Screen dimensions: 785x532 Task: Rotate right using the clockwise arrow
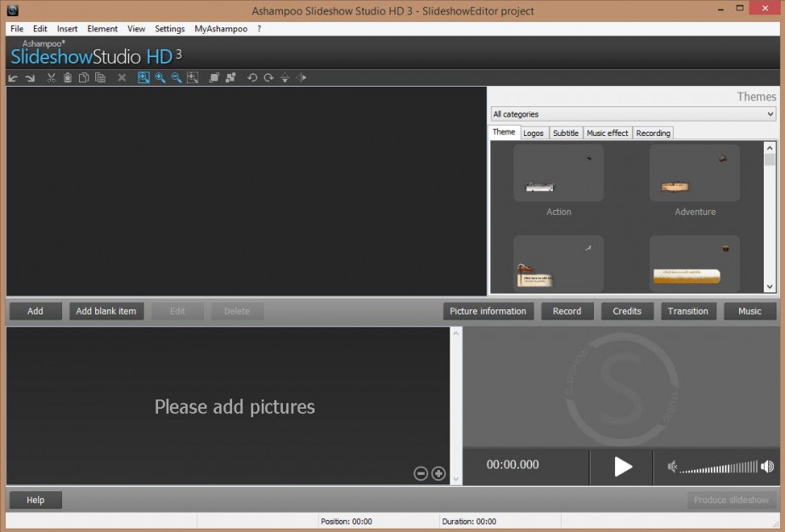(x=268, y=77)
